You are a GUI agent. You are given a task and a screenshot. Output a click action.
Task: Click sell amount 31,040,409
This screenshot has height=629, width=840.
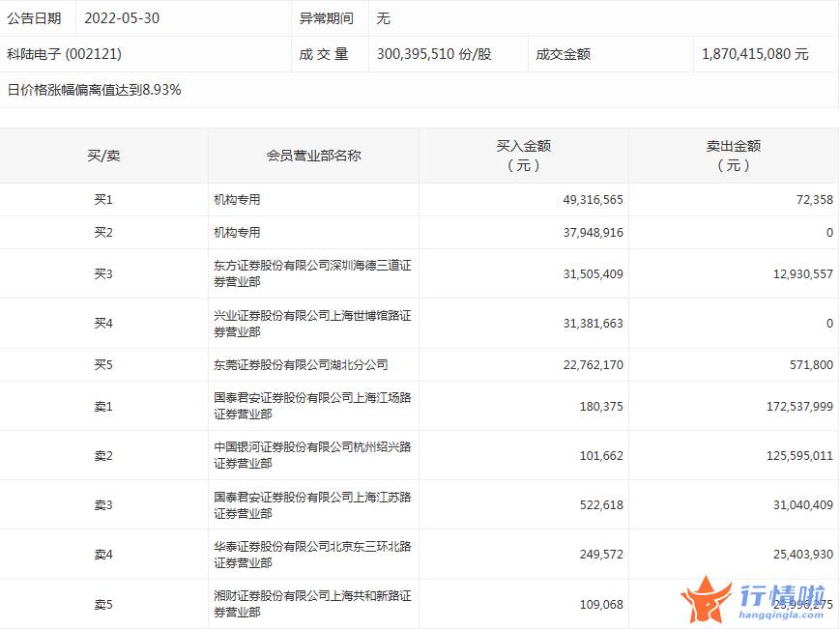point(803,504)
